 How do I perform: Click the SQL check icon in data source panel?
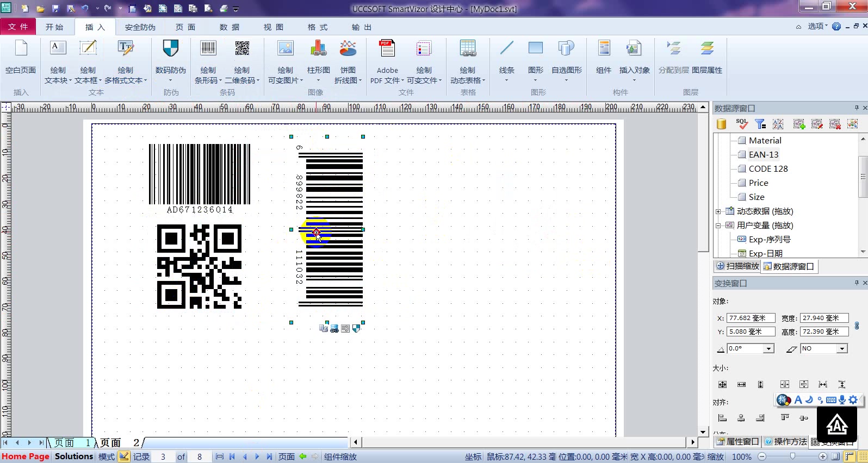742,124
